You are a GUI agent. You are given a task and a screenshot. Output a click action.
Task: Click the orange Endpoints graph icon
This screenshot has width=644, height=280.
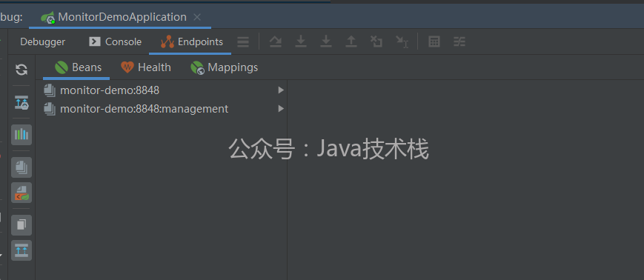tap(167, 41)
